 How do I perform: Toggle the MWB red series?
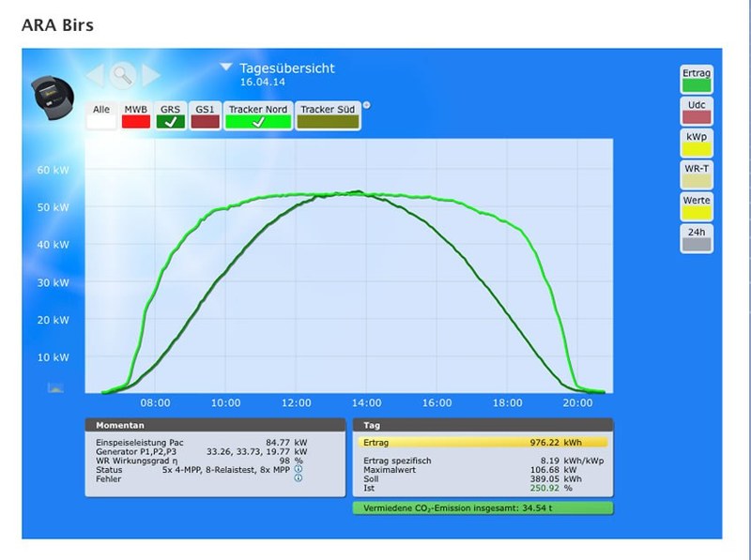(135, 115)
